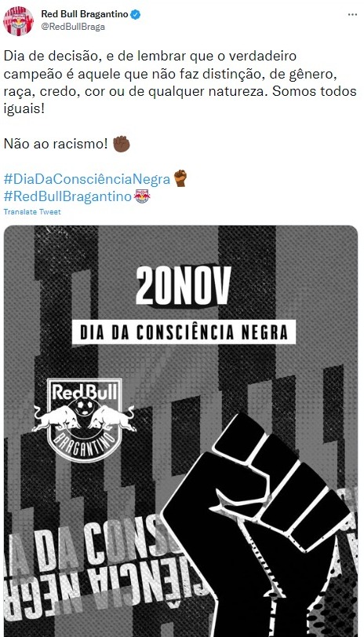Screen dimensions: 364x637
Task: Click the 20NOV headline in the image
Action: click(183, 286)
